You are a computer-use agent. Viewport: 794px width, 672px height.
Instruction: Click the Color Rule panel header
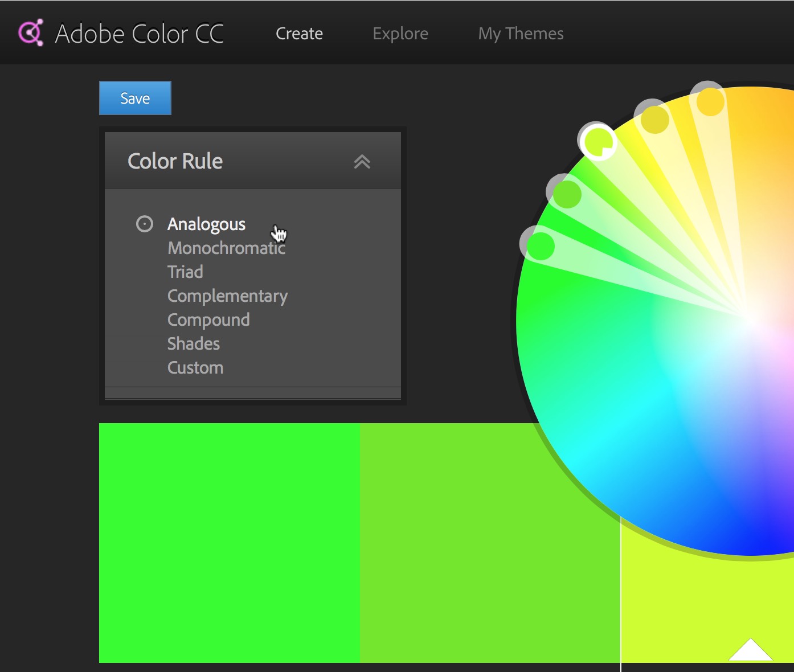(253, 161)
